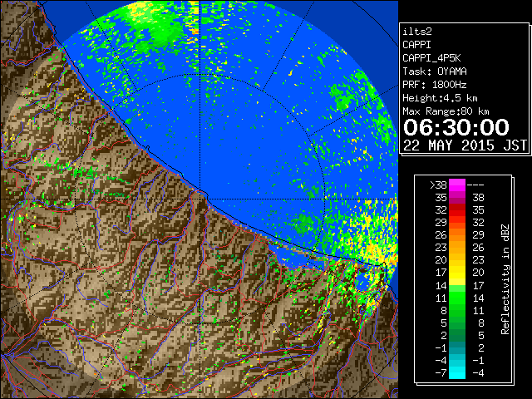The height and width of the screenshot is (399, 532).
Task: Click the large '06:30:00' timestamp
Action: point(456,127)
